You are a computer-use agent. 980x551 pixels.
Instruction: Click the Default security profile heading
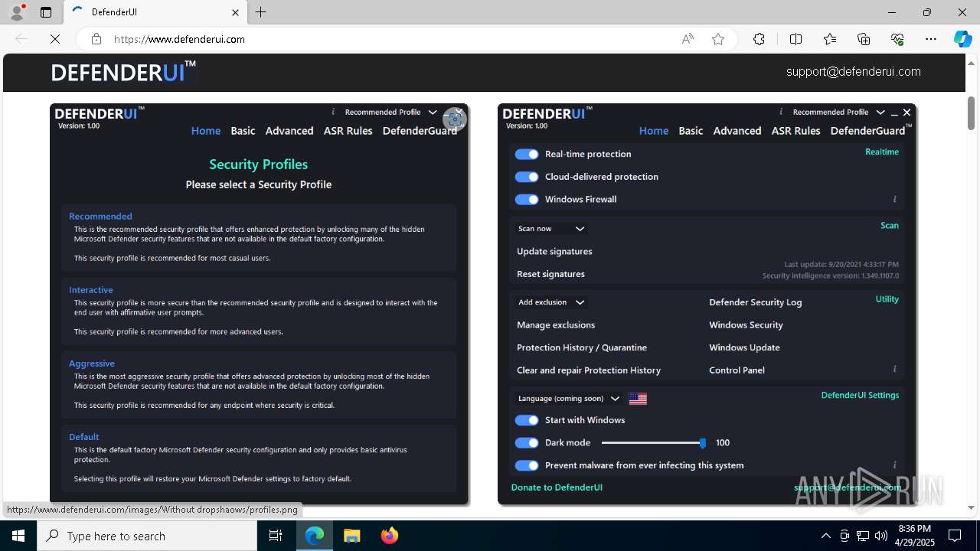coord(84,437)
